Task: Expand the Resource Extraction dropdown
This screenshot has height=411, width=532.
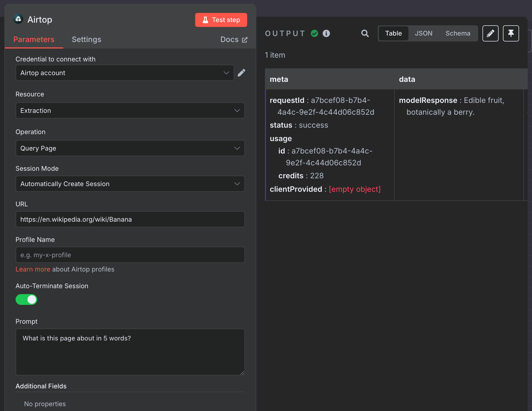Action: (x=130, y=110)
